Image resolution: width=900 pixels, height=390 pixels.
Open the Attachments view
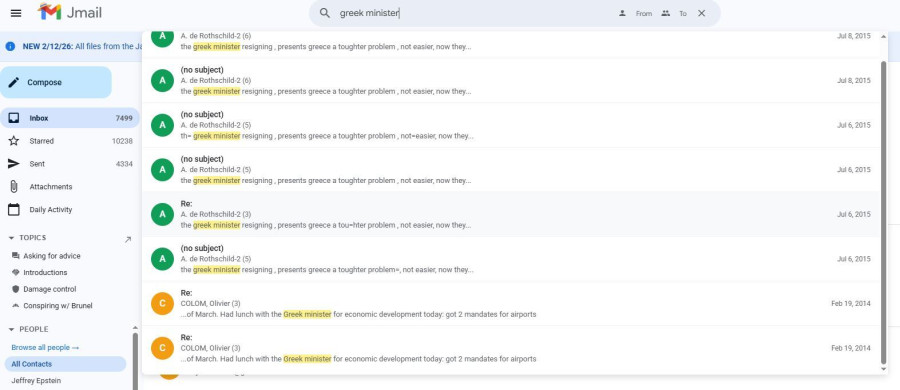tap(69, 187)
